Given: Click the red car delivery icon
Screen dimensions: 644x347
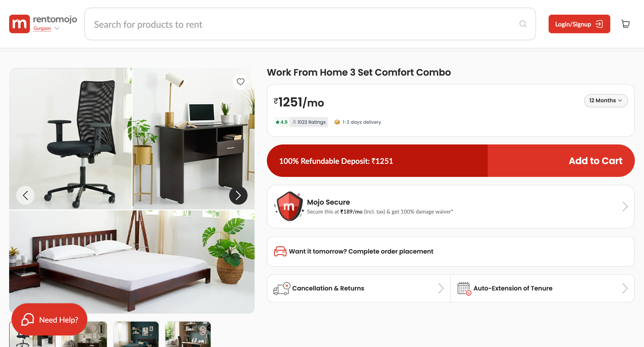Looking at the screenshot, I should 280,251.
